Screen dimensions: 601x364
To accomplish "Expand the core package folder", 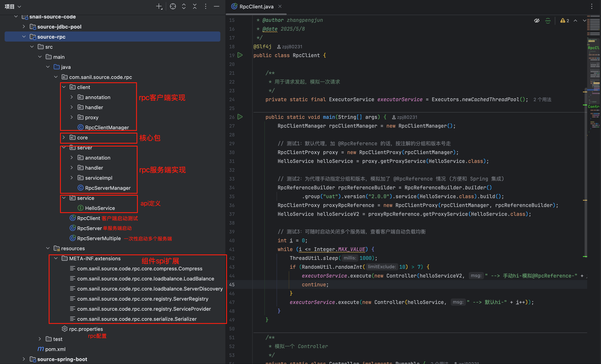I will (64, 137).
